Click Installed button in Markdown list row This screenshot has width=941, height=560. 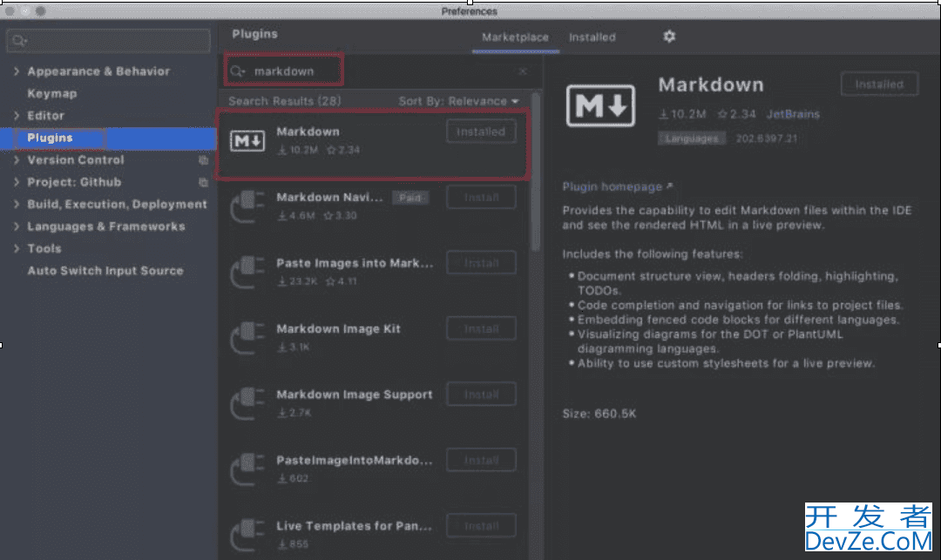pos(481,132)
